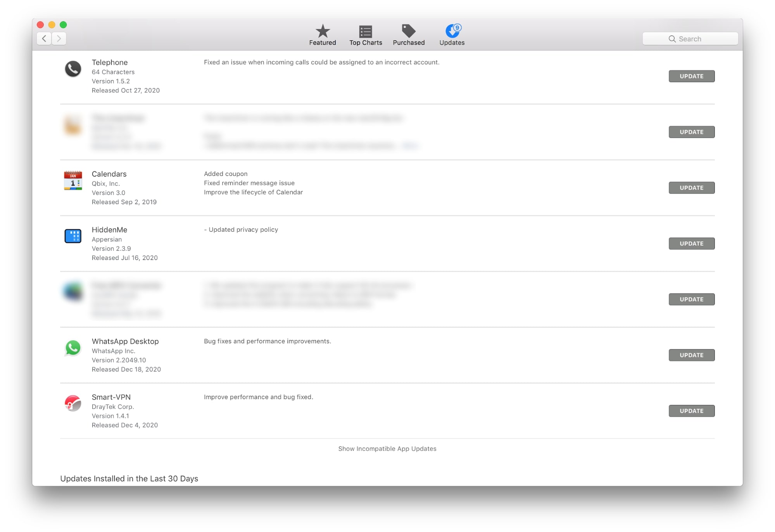Screen dimensions: 775x532
Task: Click developer name 64 Characters
Action: coord(113,72)
